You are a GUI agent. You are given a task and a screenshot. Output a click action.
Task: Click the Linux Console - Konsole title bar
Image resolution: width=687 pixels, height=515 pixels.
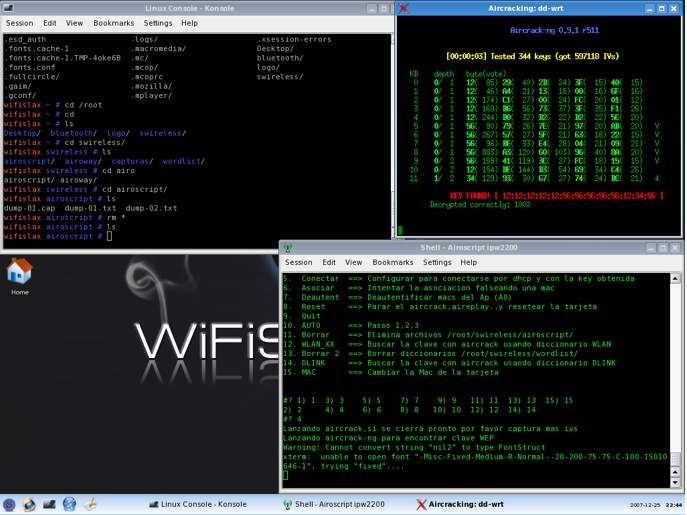tap(189, 8)
